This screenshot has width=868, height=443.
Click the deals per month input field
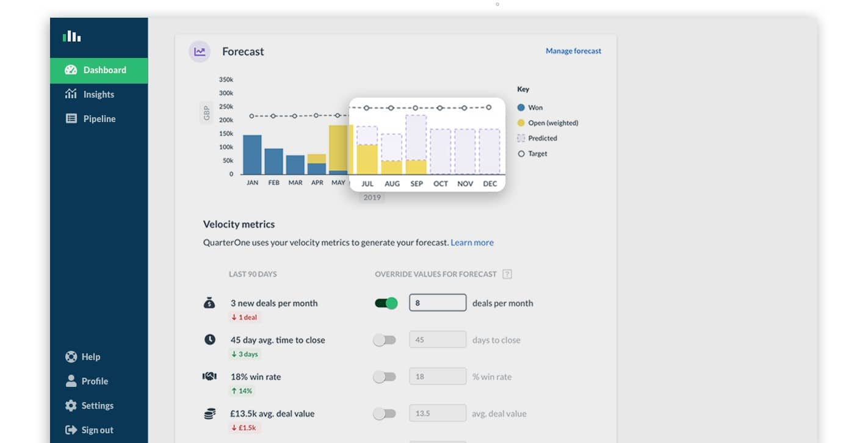(438, 303)
